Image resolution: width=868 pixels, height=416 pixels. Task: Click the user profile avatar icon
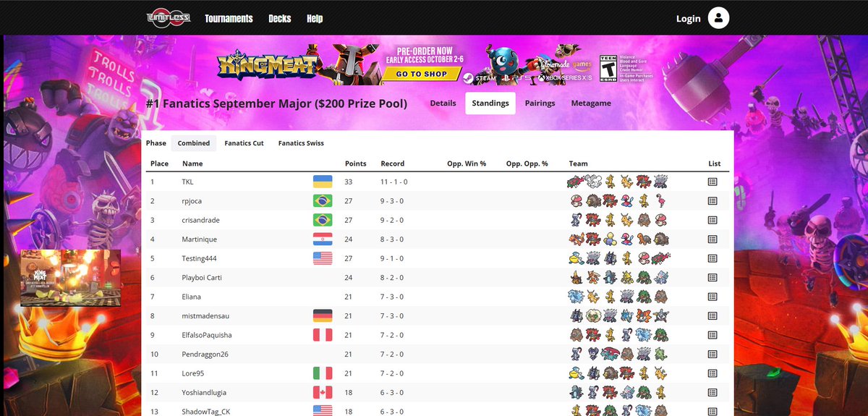tap(718, 18)
